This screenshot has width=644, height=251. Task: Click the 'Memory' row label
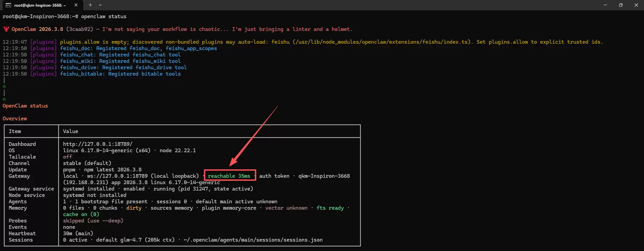(x=18, y=208)
